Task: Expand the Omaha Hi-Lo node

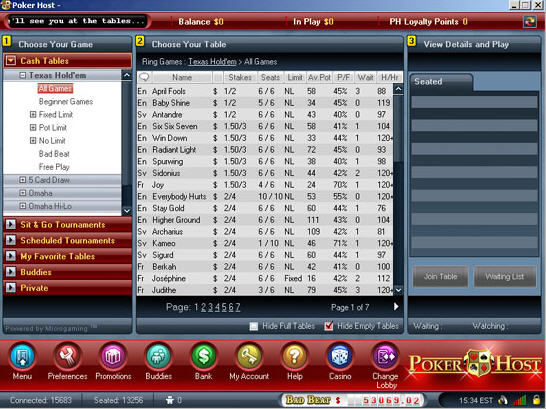Action: point(23,206)
